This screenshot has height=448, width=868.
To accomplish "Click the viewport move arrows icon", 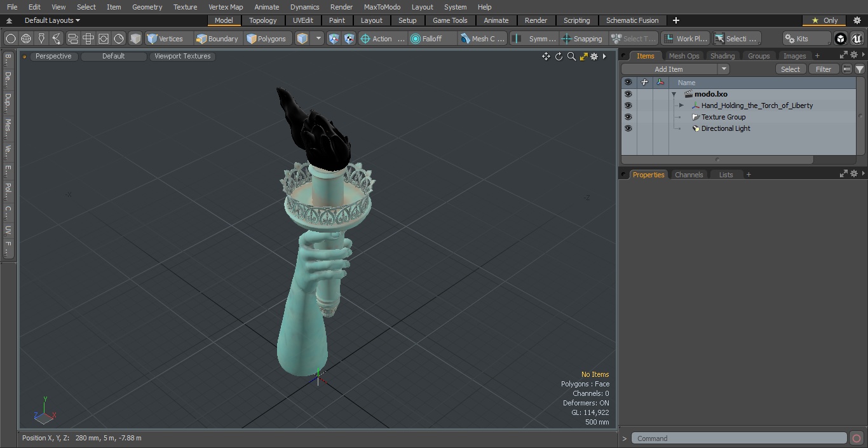I will click(x=546, y=57).
